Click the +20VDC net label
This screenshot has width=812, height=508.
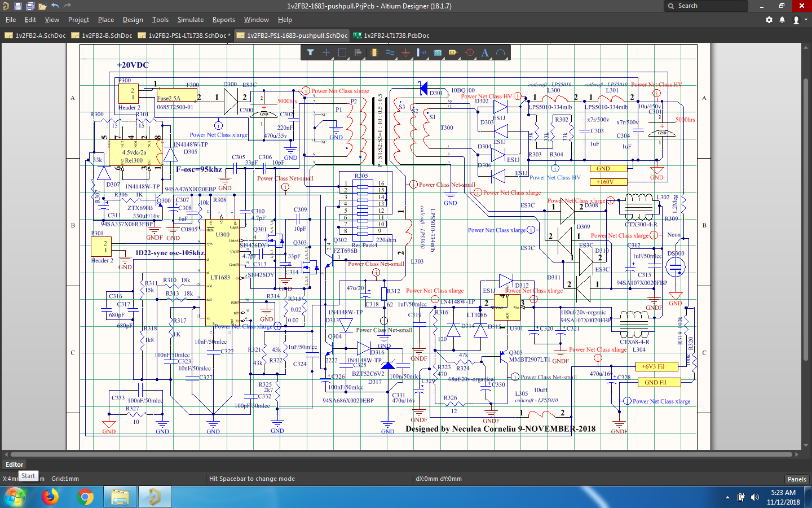point(133,65)
